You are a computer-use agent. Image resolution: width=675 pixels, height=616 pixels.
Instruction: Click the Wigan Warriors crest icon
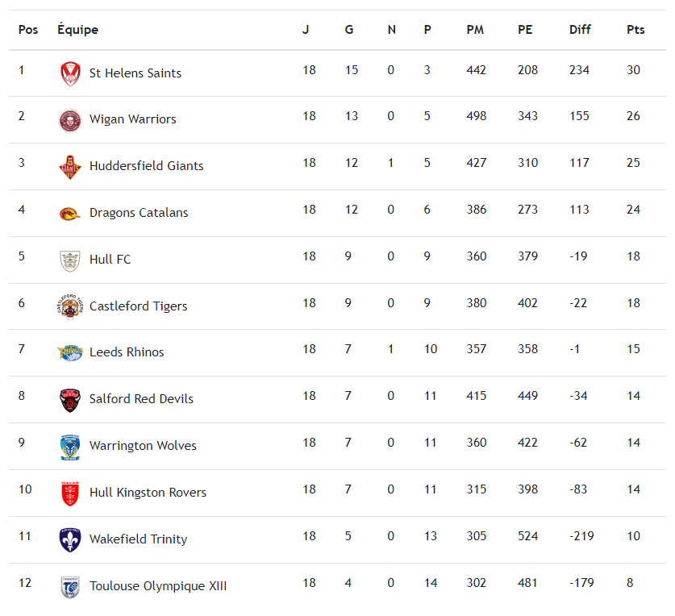pos(70,120)
